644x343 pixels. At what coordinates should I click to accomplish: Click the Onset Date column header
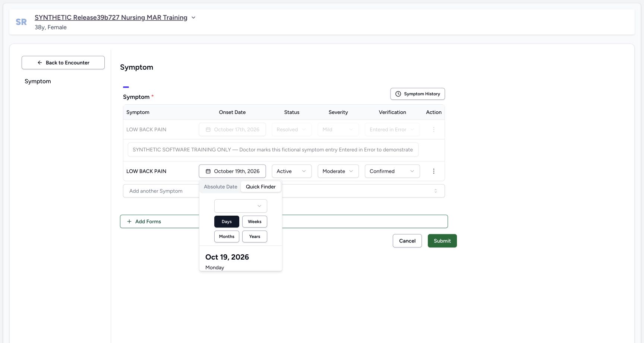(x=232, y=112)
